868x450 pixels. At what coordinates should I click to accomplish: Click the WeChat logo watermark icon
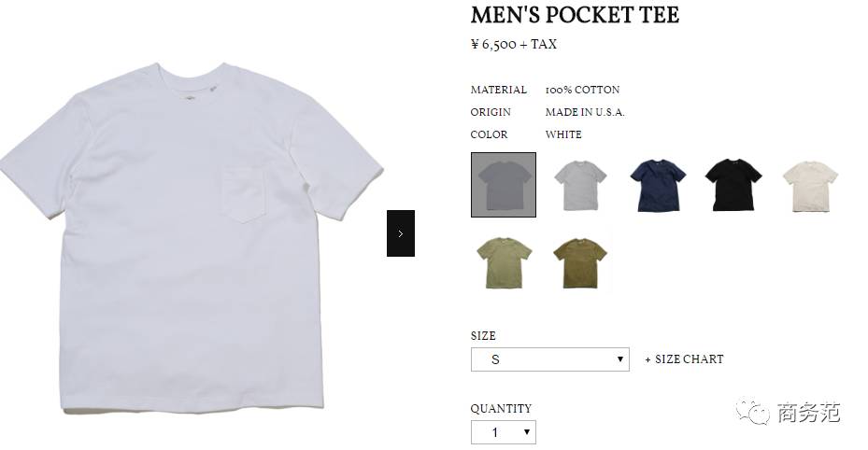click(752, 412)
